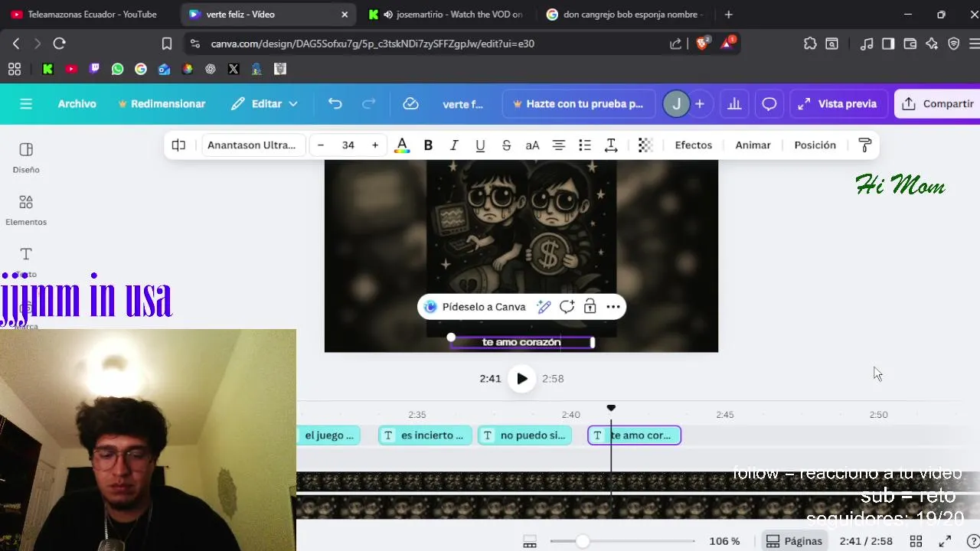Toggle underline formatting
980x551 pixels.
pos(480,145)
